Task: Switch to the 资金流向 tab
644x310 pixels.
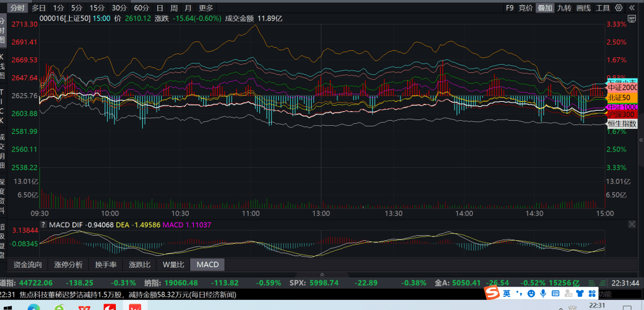Action: (x=28, y=265)
